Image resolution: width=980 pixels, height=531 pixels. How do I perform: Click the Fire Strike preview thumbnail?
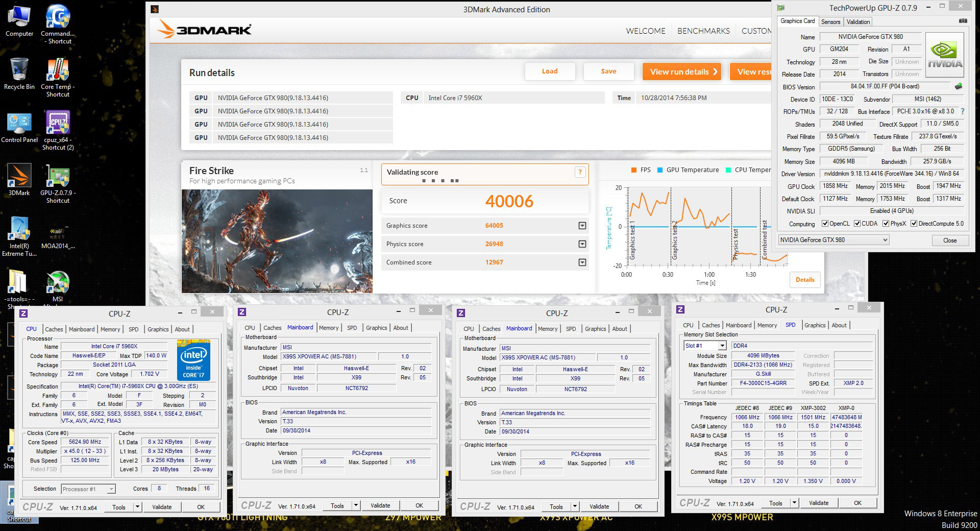(x=277, y=241)
